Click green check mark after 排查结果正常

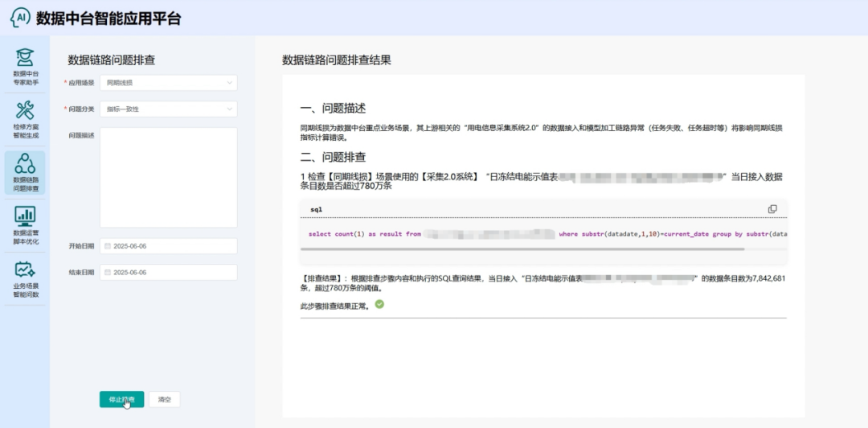(x=379, y=304)
